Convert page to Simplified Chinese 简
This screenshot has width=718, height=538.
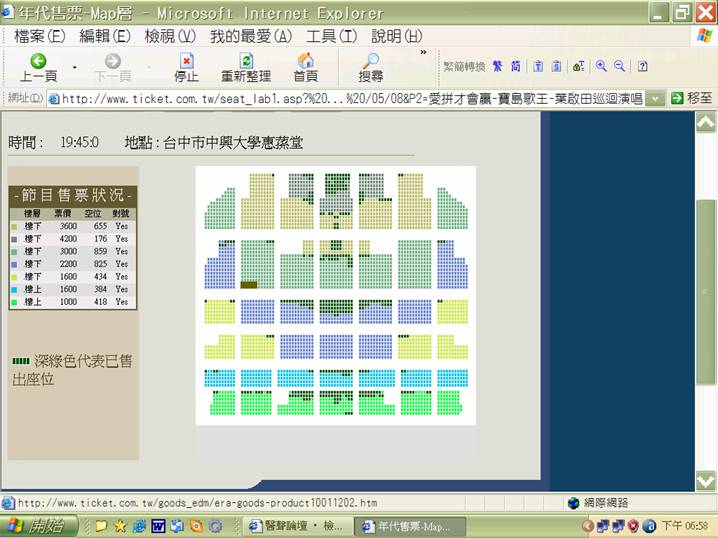[x=516, y=66]
